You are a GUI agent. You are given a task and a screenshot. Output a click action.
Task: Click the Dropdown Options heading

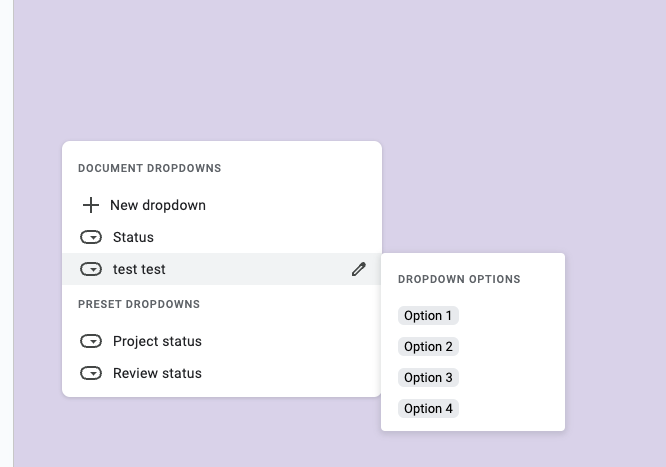(x=459, y=280)
